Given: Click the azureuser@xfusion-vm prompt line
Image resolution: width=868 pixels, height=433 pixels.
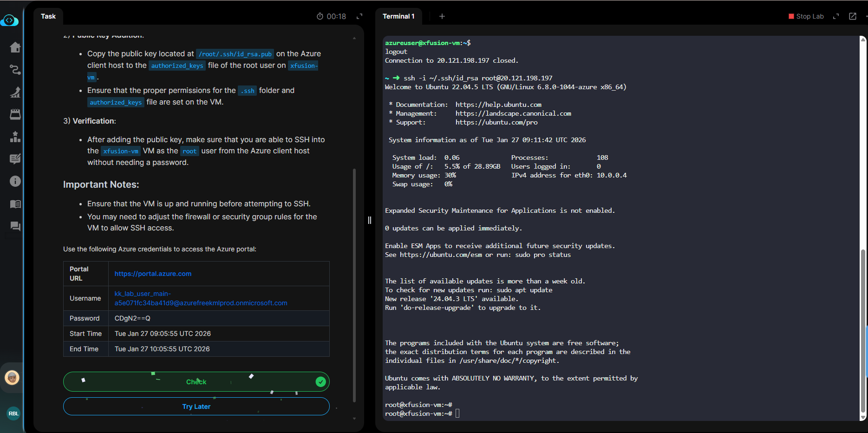Looking at the screenshot, I should click(x=428, y=43).
